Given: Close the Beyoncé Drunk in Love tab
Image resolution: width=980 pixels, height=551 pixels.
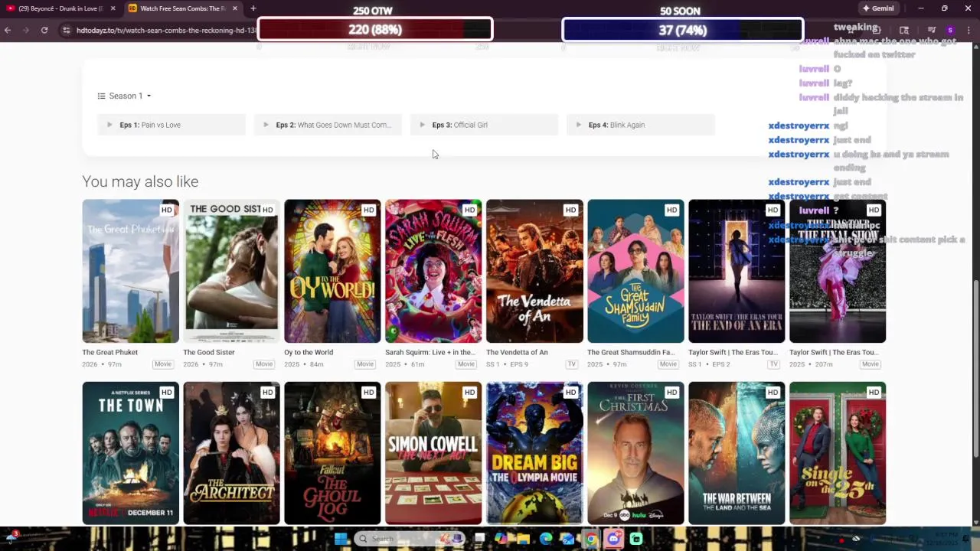Looking at the screenshot, I should 113,8.
